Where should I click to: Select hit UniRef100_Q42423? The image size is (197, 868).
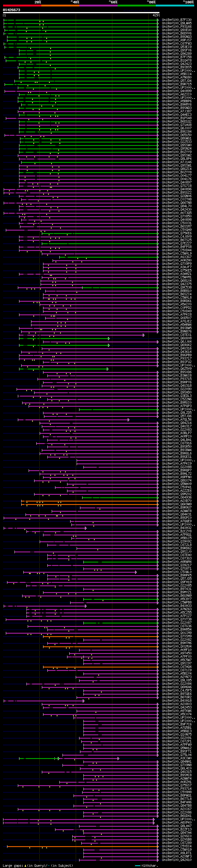pyautogui.click(x=177, y=64)
